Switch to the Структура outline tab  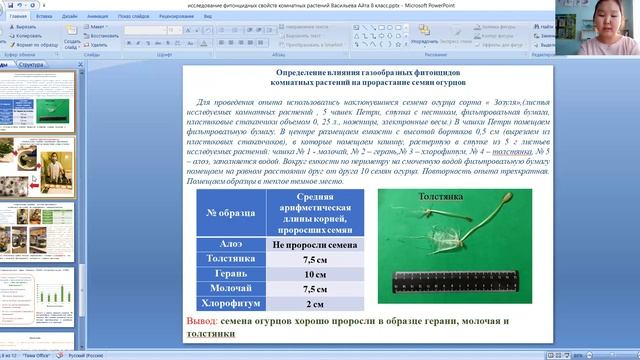31,65
